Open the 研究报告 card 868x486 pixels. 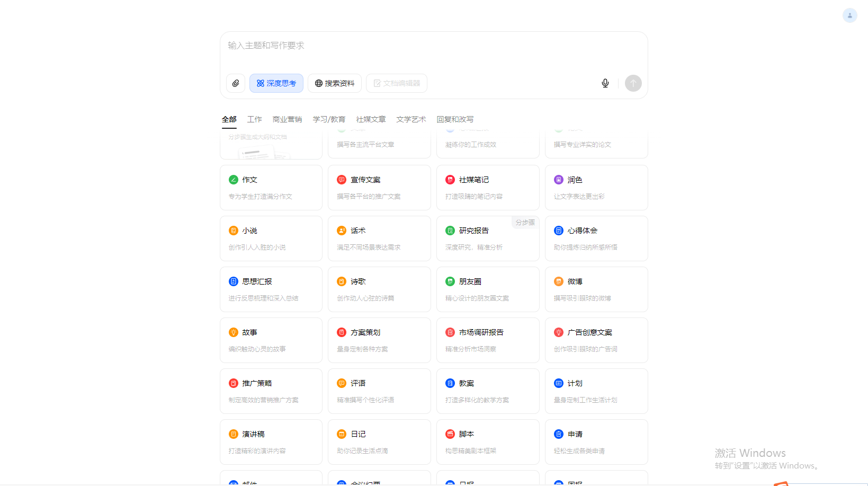pyautogui.click(x=487, y=238)
